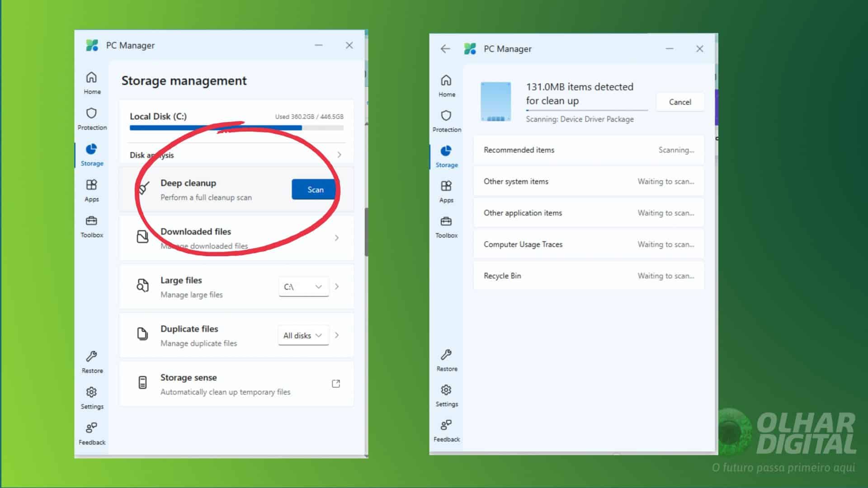Screen dimensions: 868x488
Task: Expand the Disk analysis section
Action: (x=339, y=155)
